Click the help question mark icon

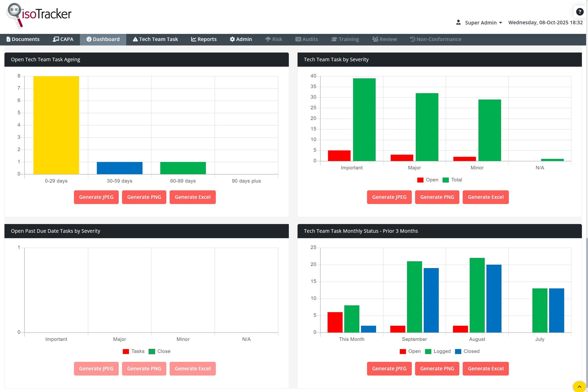click(580, 12)
